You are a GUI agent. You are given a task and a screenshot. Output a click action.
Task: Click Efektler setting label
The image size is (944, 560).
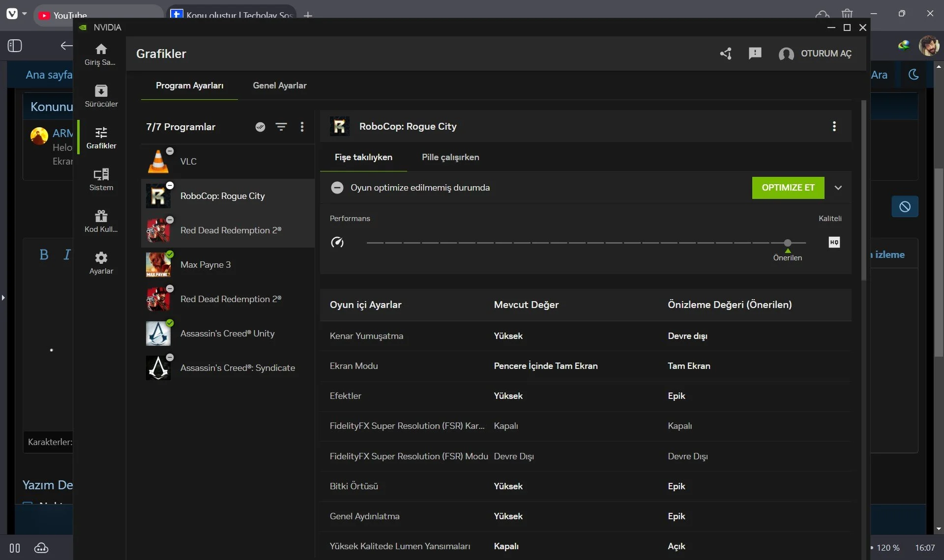point(345,396)
